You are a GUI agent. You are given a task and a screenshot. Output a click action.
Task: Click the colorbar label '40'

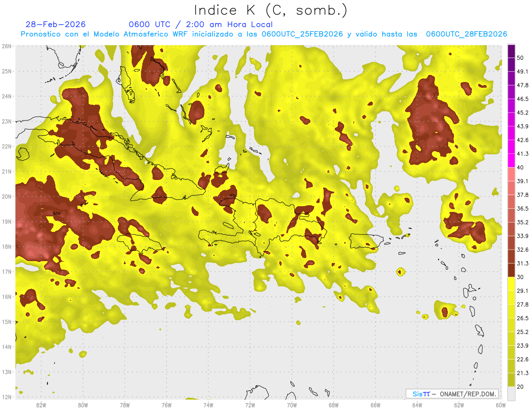pos(521,168)
